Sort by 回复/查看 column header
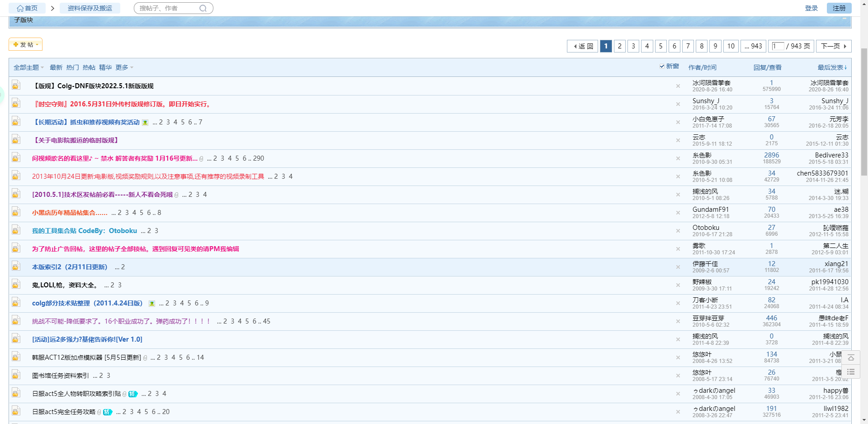Viewport: 868px width, 424px height. click(767, 67)
